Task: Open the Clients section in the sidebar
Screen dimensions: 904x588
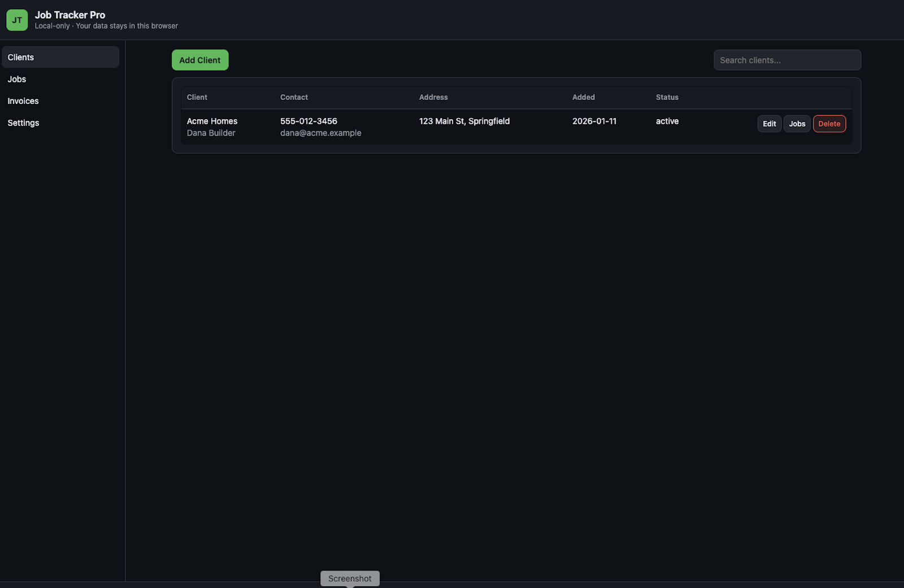Action: click(20, 57)
